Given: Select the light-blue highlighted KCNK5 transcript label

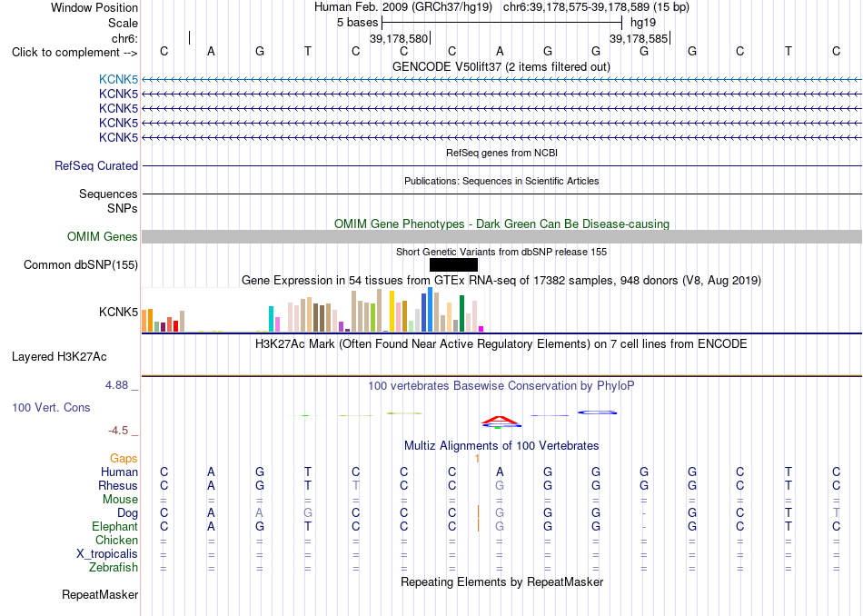Looking at the screenshot, I should (118, 80).
